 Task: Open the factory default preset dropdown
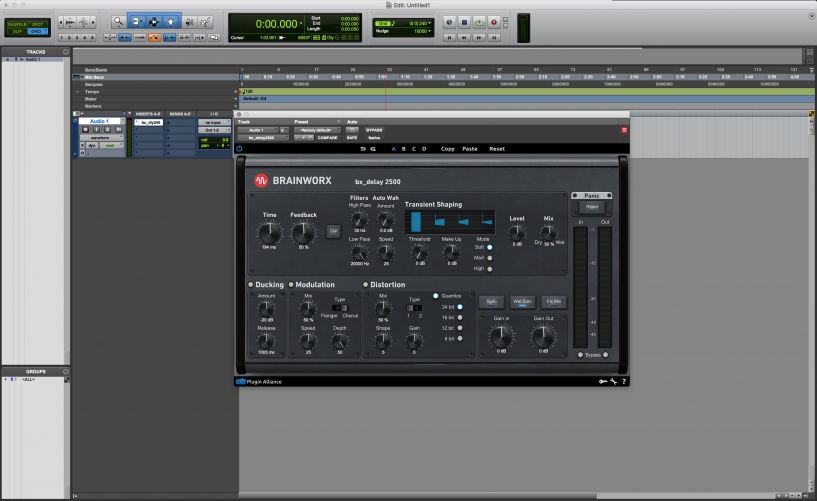[x=317, y=130]
